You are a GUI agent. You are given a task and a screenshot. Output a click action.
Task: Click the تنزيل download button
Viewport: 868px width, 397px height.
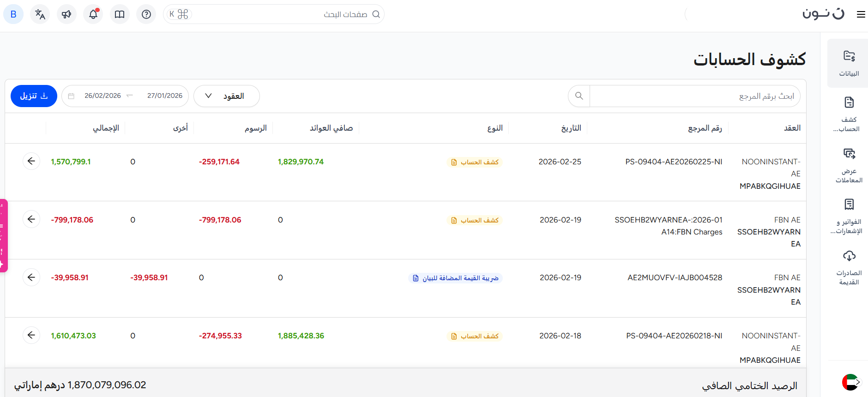(x=34, y=96)
